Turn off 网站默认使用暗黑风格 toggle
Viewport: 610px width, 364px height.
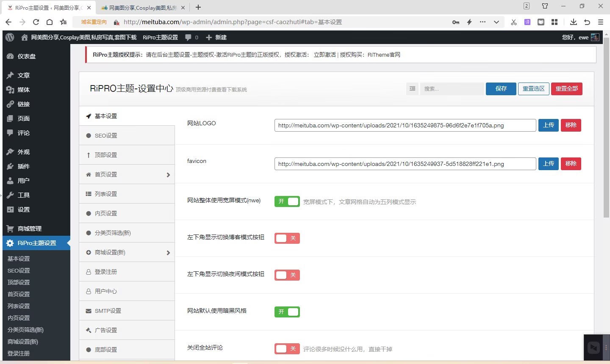(x=287, y=312)
